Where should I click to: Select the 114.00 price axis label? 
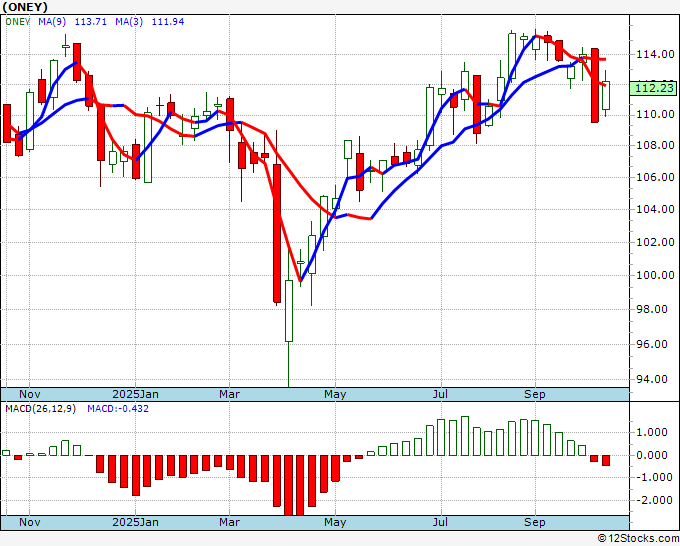tap(655, 54)
